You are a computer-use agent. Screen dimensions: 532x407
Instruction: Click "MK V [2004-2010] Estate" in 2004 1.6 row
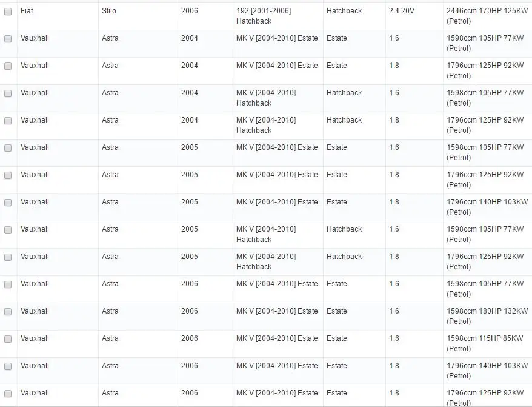click(x=277, y=38)
